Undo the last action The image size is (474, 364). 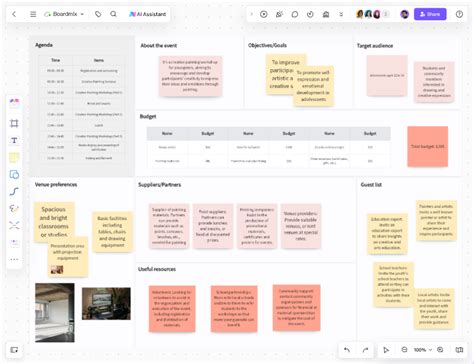pyautogui.click(x=347, y=350)
